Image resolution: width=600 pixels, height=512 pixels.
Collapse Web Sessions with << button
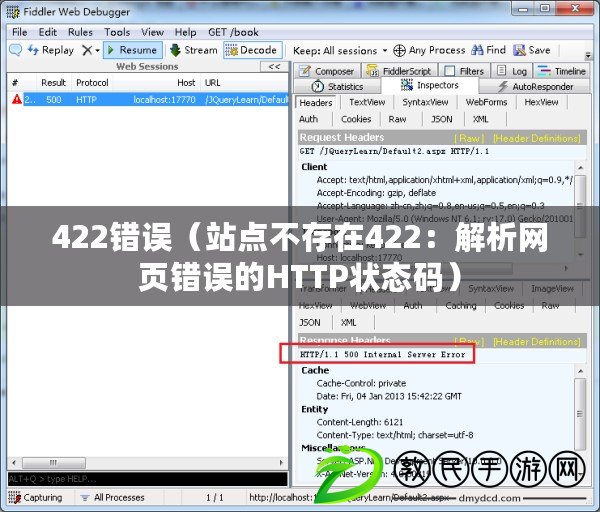click(274, 67)
